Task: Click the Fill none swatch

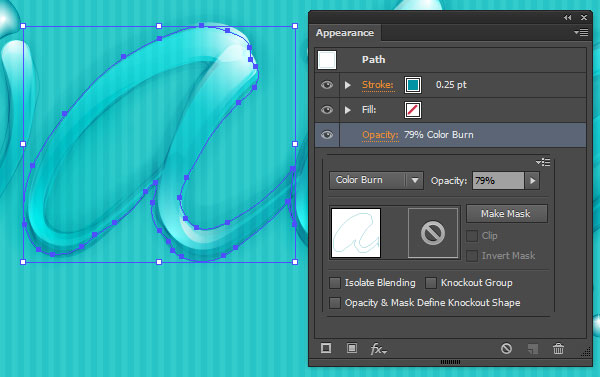Action: [413, 110]
